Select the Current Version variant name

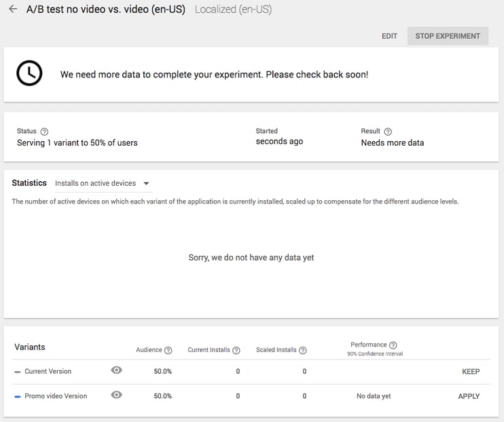48,371
